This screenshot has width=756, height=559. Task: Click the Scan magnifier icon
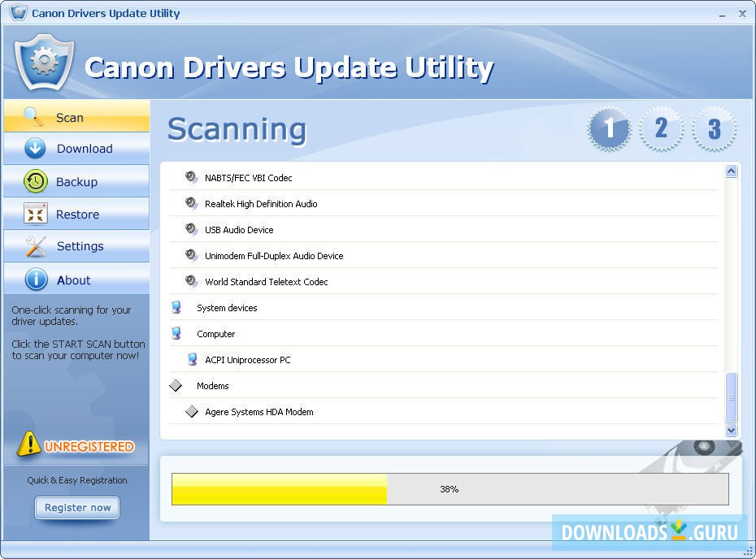click(33, 116)
